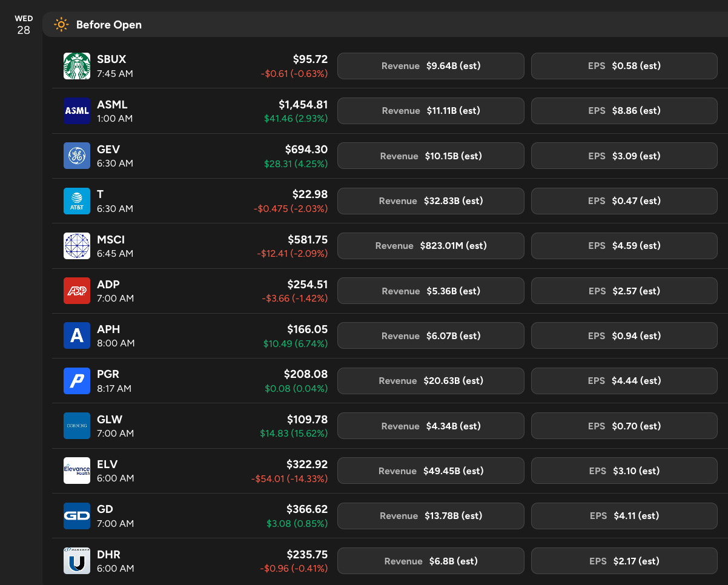
Task: Click T change -$0.475 (-2.03%)
Action: (x=291, y=208)
